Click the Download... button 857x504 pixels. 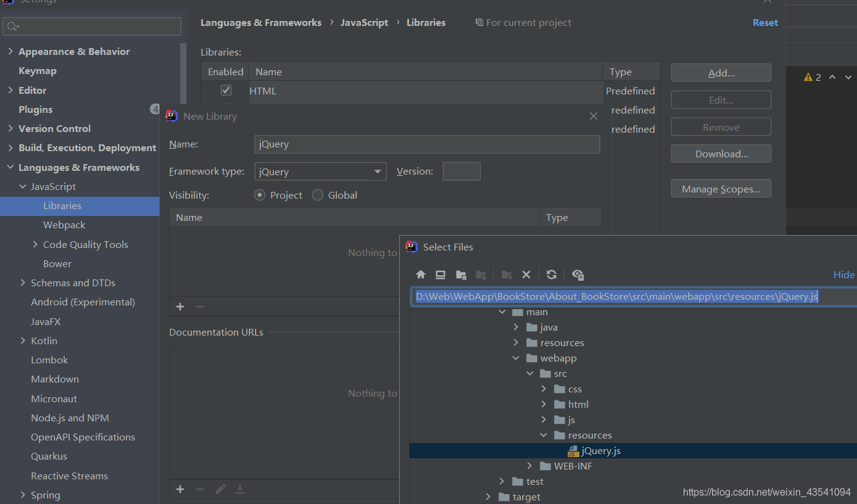(721, 154)
